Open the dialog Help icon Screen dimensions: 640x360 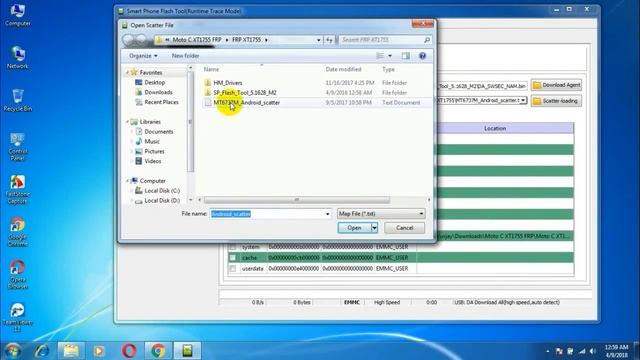pos(422,56)
